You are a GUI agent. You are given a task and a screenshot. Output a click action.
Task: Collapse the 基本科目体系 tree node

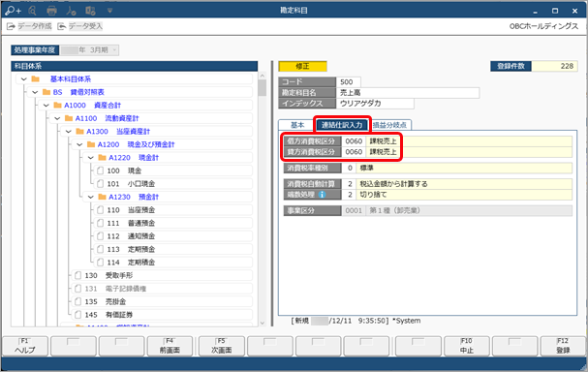(24, 79)
